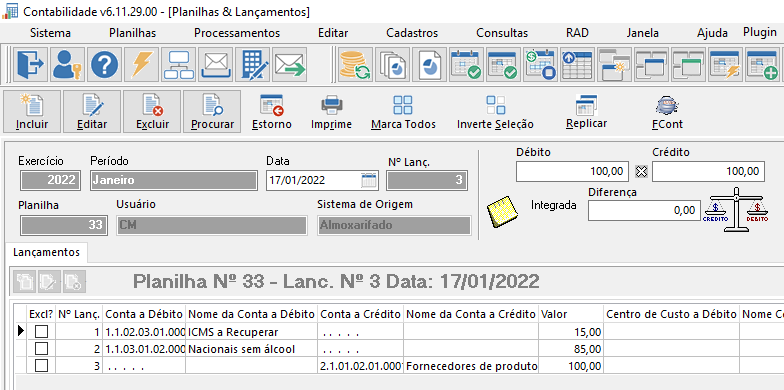This screenshot has width=784, height=390.
Task: Open the RAD menu
Action: (x=577, y=33)
